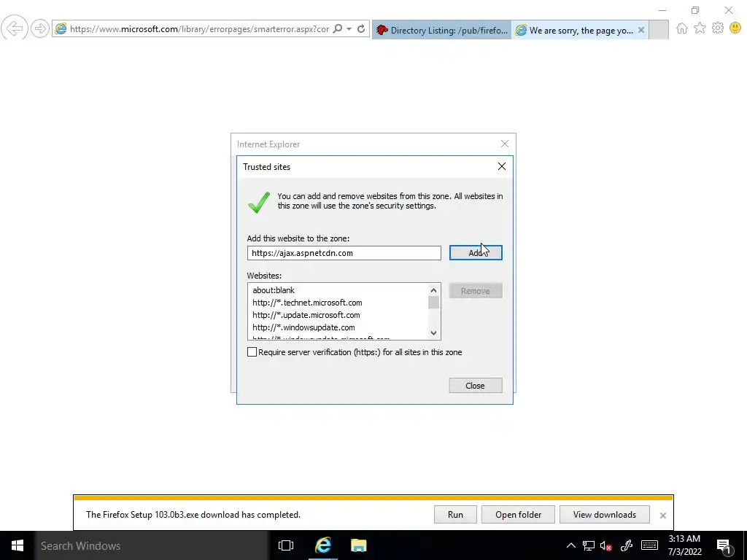This screenshot has width=747, height=560.
Task: Run the downloaded Firefox Setup
Action: (x=455, y=515)
